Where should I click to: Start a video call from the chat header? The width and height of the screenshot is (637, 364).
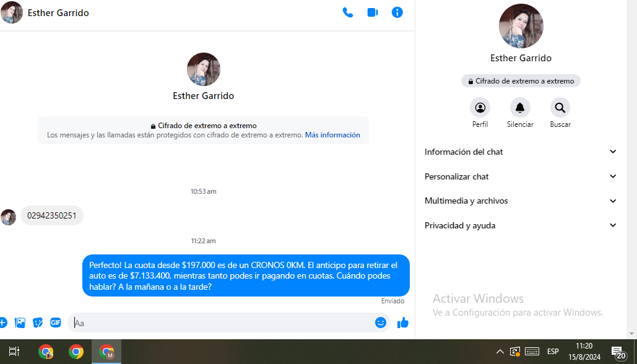pyautogui.click(x=373, y=12)
